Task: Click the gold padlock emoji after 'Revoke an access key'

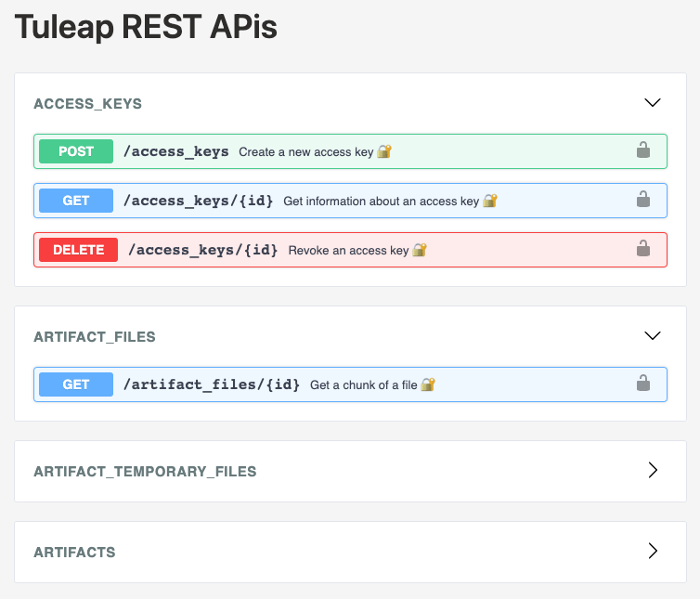Action: (x=420, y=250)
